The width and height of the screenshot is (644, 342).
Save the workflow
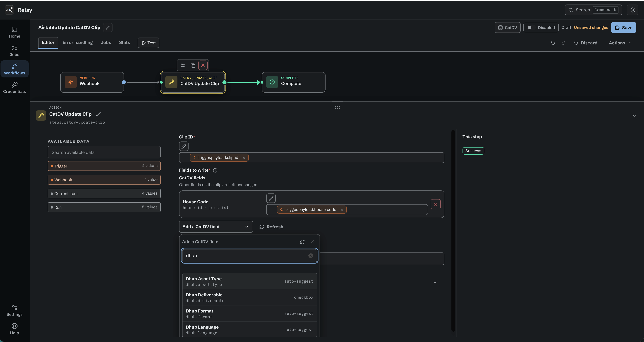624,27
